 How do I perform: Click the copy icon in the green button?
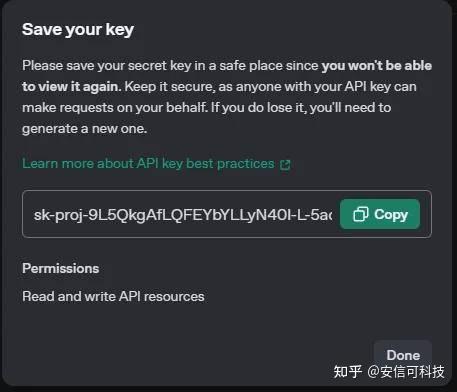(x=361, y=214)
